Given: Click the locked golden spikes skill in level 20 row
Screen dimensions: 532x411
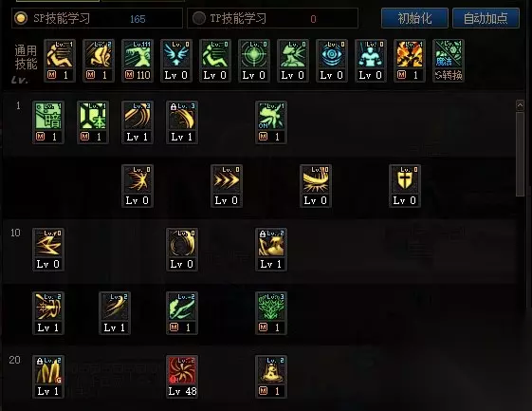Looking at the screenshot, I should [x=48, y=377].
